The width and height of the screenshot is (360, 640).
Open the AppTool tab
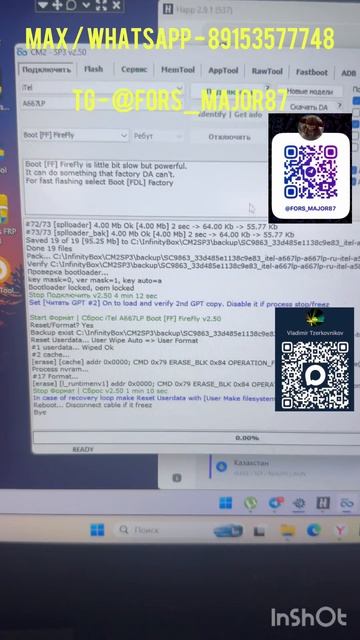[x=223, y=70]
